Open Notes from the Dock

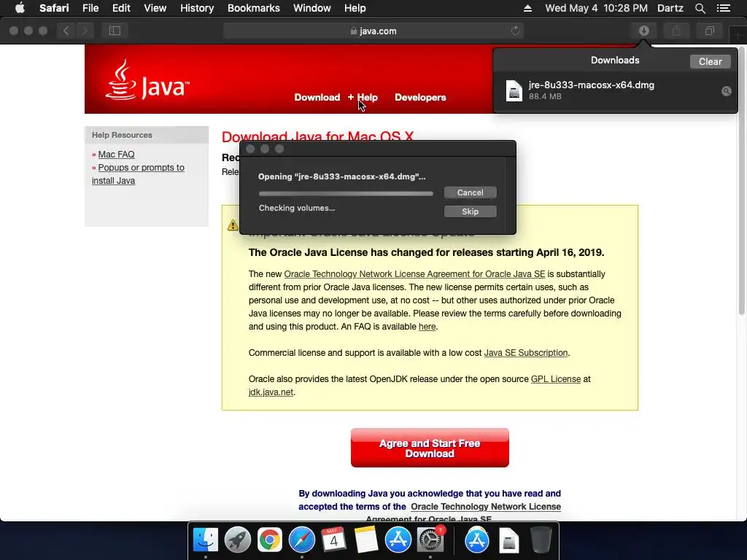point(366,540)
